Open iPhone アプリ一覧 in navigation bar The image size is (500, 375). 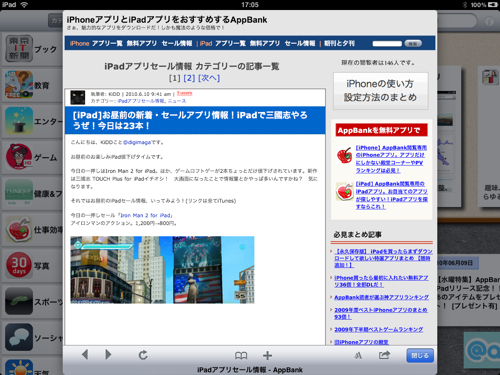107,43
